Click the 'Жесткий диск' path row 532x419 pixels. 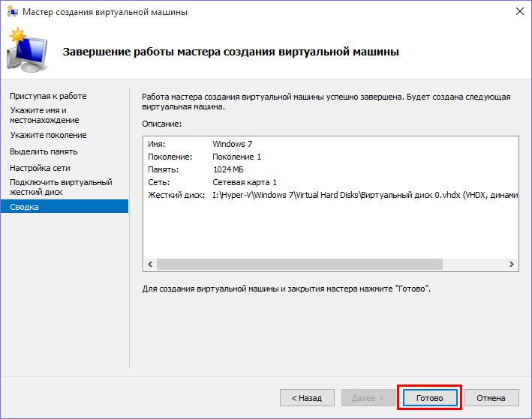pos(330,196)
